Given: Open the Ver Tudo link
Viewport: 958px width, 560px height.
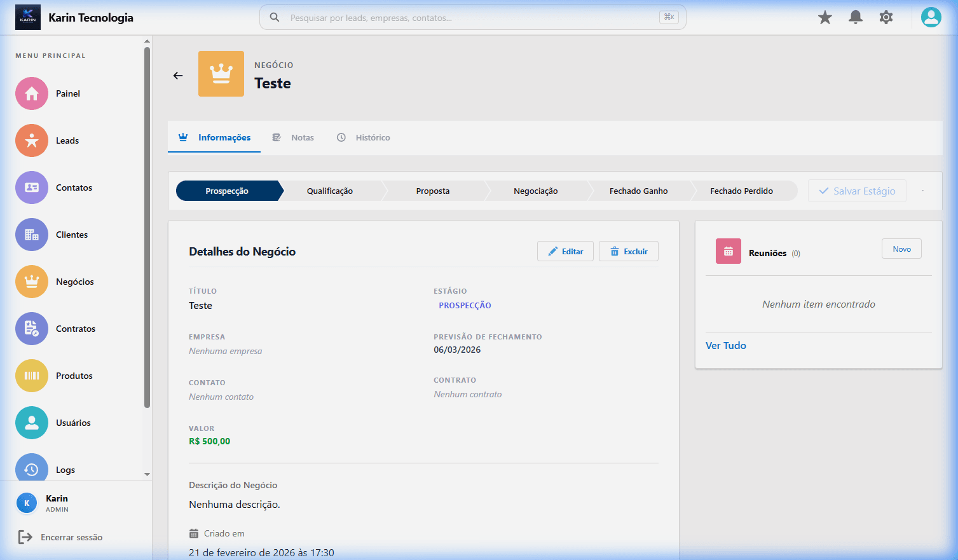Looking at the screenshot, I should point(725,346).
